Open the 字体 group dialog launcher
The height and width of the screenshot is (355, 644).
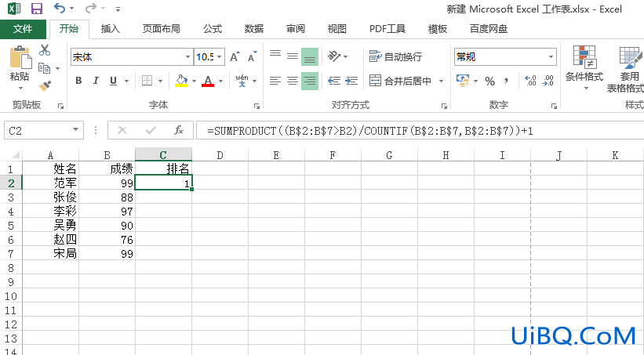(x=257, y=107)
